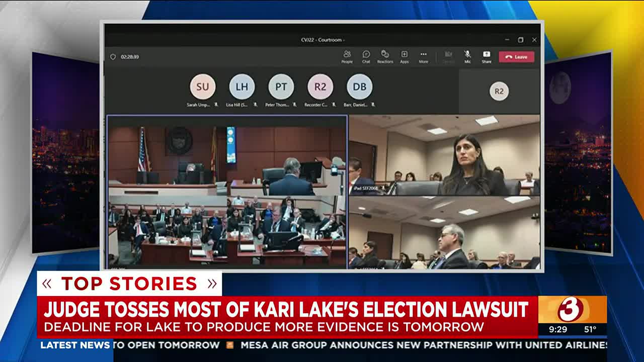Image resolution: width=644 pixels, height=362 pixels.
Task: Click the 02:28:89 meeting timer
Action: tap(130, 57)
